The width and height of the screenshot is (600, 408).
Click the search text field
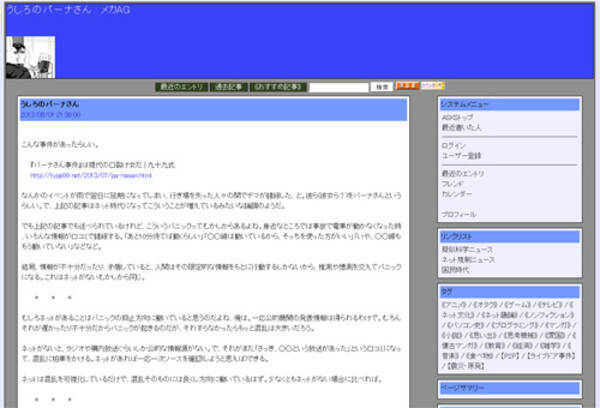tap(339, 88)
